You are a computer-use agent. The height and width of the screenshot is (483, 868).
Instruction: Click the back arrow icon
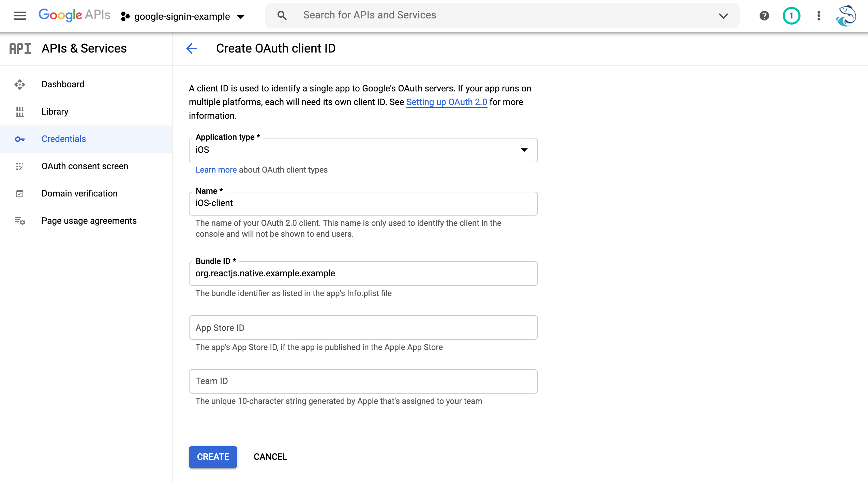(192, 48)
